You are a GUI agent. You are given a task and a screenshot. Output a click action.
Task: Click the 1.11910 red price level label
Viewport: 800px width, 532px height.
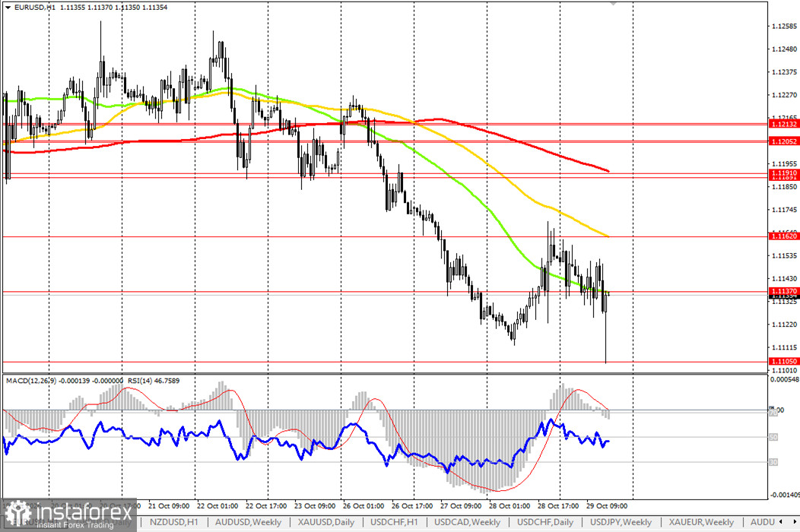coord(783,173)
